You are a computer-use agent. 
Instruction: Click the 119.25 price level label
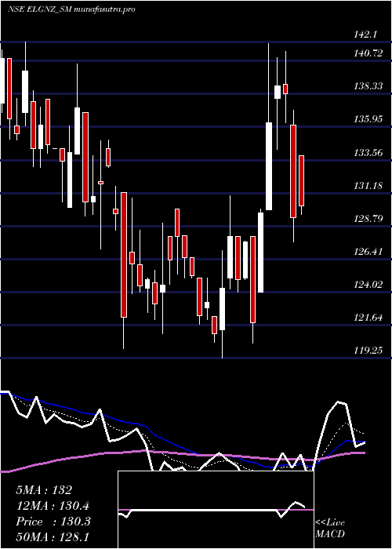pos(368,350)
